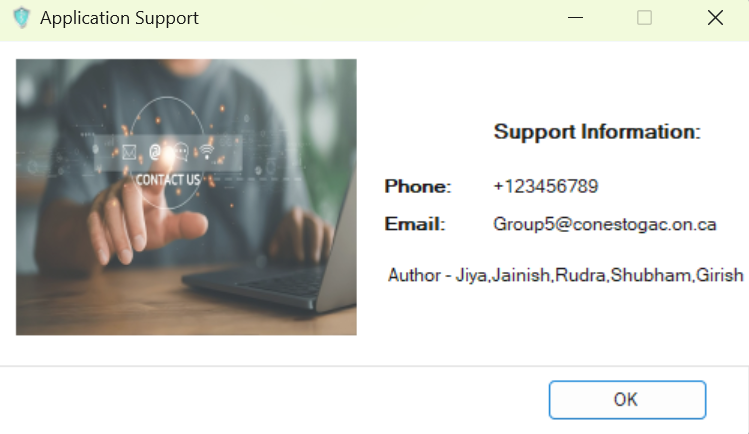The height and width of the screenshot is (434, 749).
Task: Click the +123456789 phone number
Action: [x=546, y=186]
